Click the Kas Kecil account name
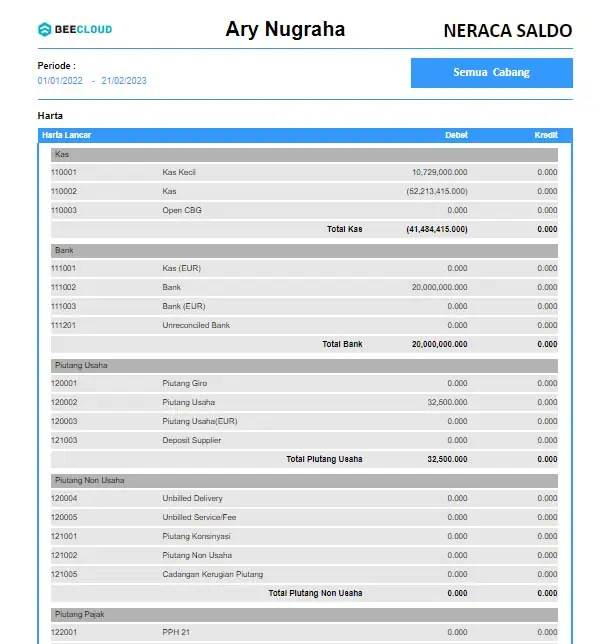 coord(179,172)
